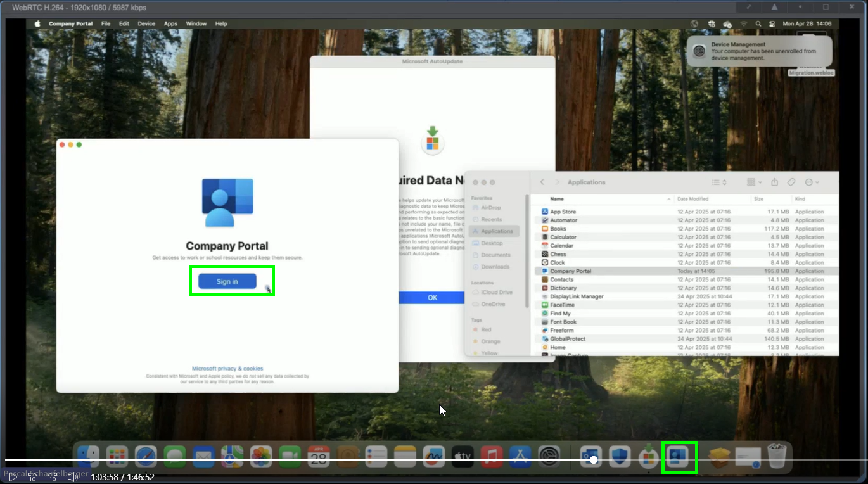Select Recents in the Finder sidebar
Screen dimensions: 868x484
[491, 219]
